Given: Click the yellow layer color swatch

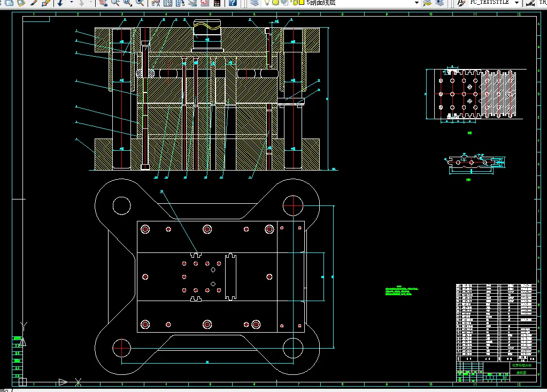Looking at the screenshot, I should point(302,3).
